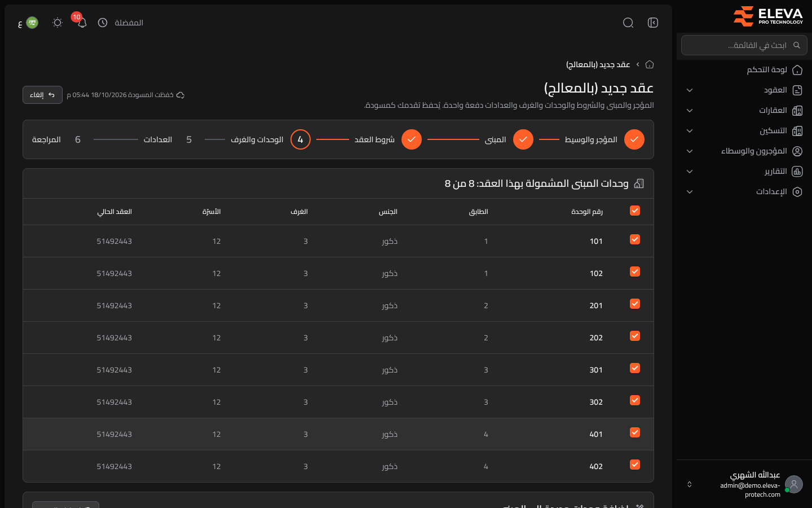Collapse sidebar with panel toggle icon
The image size is (812, 508).
click(x=653, y=23)
